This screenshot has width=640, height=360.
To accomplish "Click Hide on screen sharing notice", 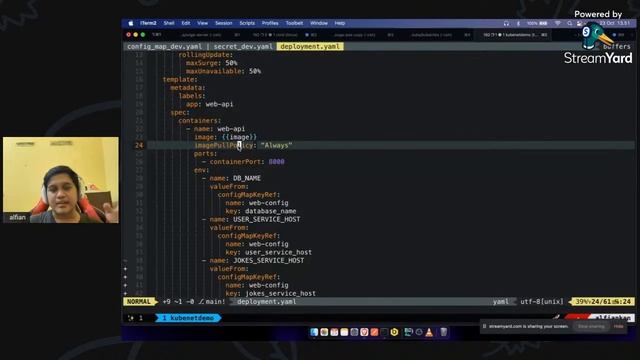I will pos(618,326).
